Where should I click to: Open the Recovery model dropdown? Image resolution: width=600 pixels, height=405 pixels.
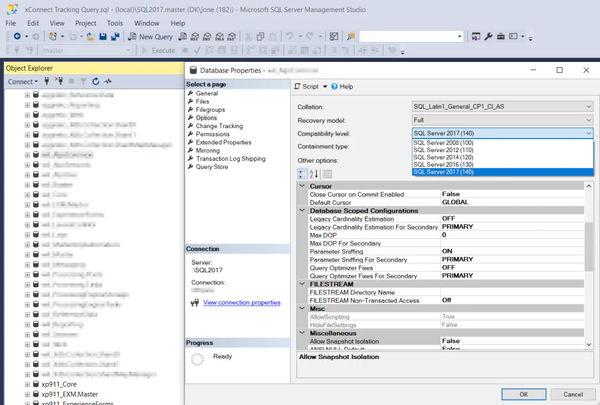[x=589, y=120]
